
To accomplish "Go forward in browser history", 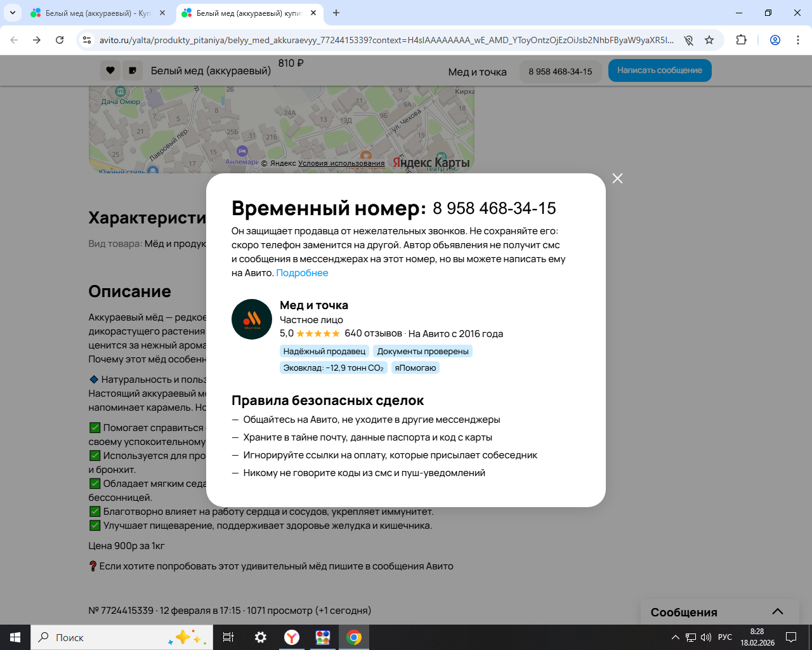I will (x=37, y=40).
